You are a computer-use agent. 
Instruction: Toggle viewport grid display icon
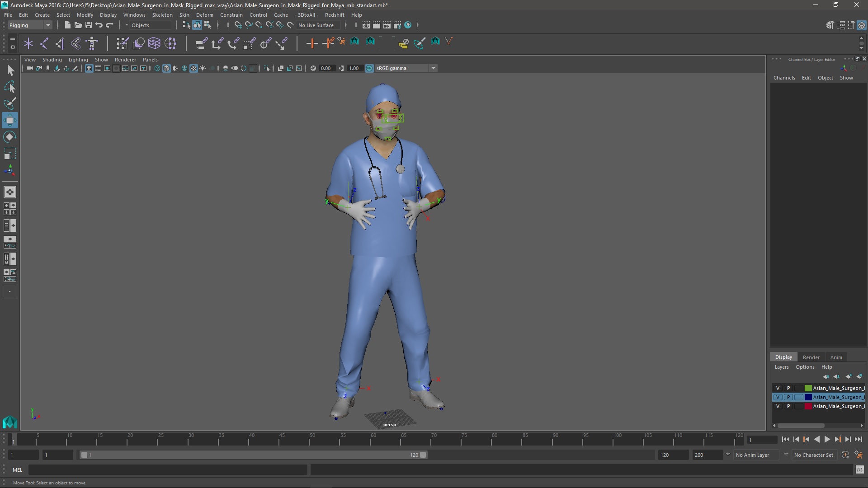pos(89,68)
